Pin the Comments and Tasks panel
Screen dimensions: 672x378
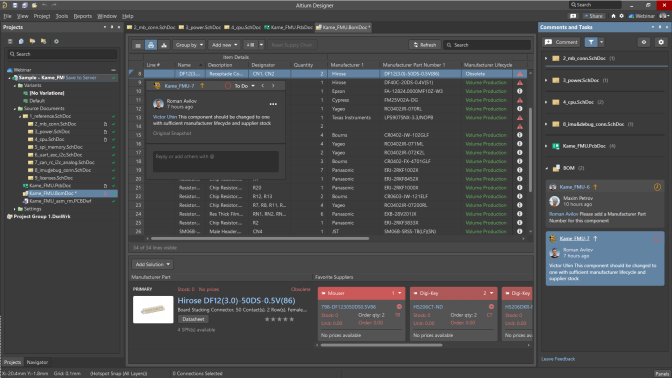tap(660, 27)
